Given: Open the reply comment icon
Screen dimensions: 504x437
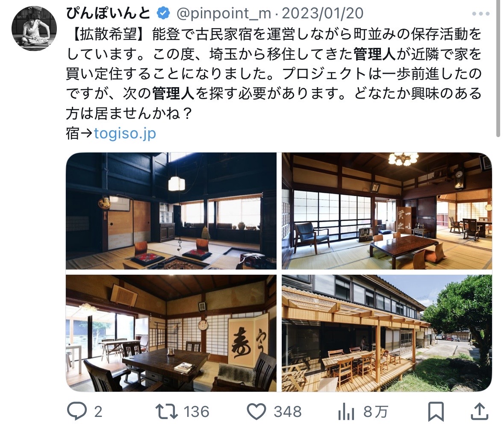Looking at the screenshot, I should tap(77, 411).
